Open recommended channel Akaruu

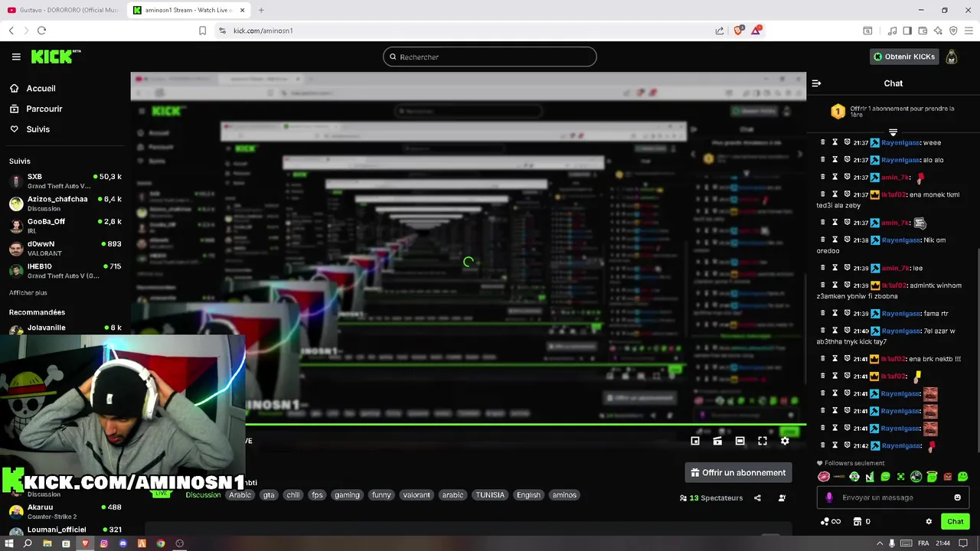(x=65, y=510)
